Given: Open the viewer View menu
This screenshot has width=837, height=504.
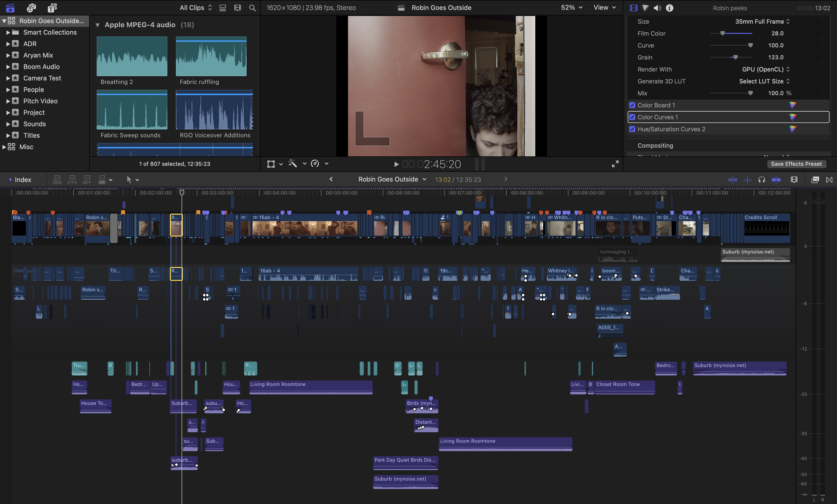Looking at the screenshot, I should click(604, 7).
